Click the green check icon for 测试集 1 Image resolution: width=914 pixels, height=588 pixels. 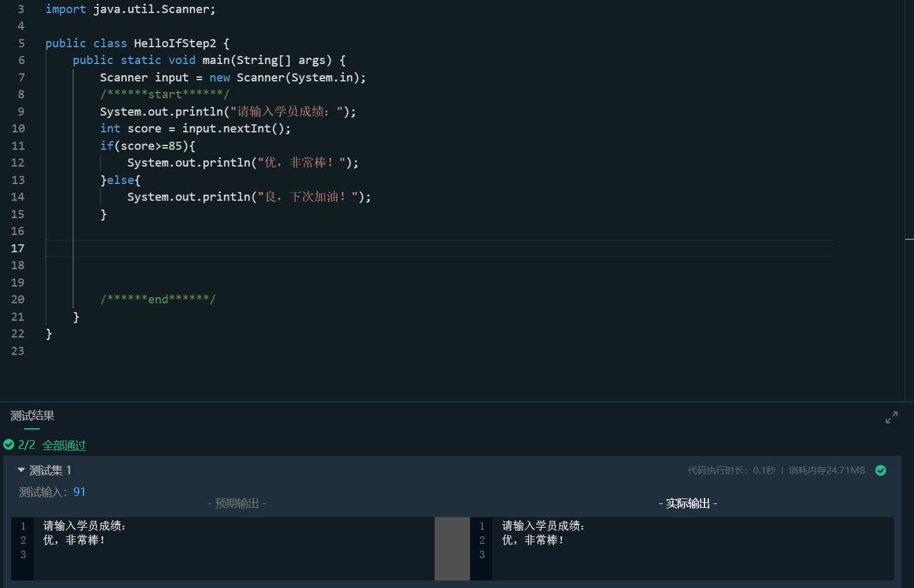pyautogui.click(x=880, y=471)
